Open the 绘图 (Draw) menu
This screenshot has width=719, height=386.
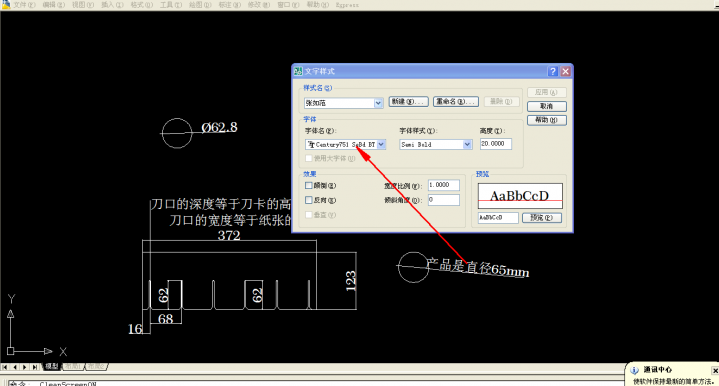point(200,5)
